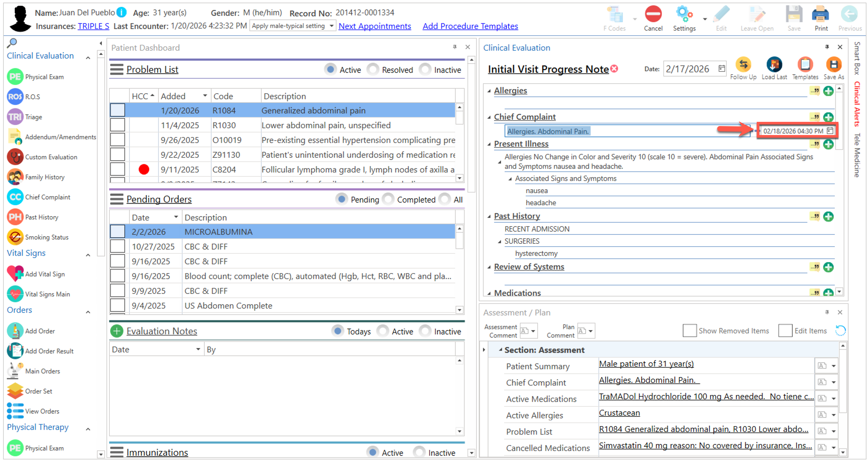
Task: Select the Resolved radio in Problem List
Action: click(x=372, y=70)
